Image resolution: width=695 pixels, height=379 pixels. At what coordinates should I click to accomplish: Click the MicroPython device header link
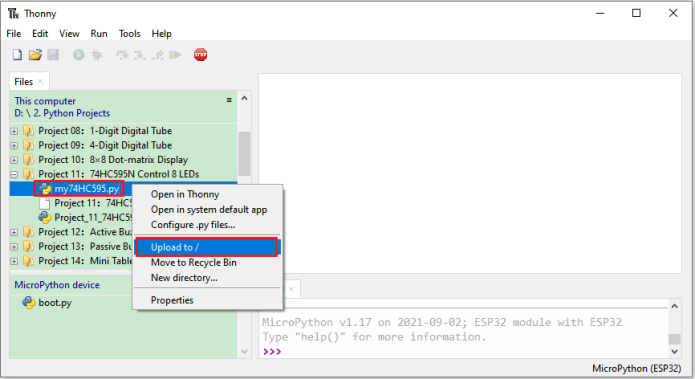click(x=57, y=285)
